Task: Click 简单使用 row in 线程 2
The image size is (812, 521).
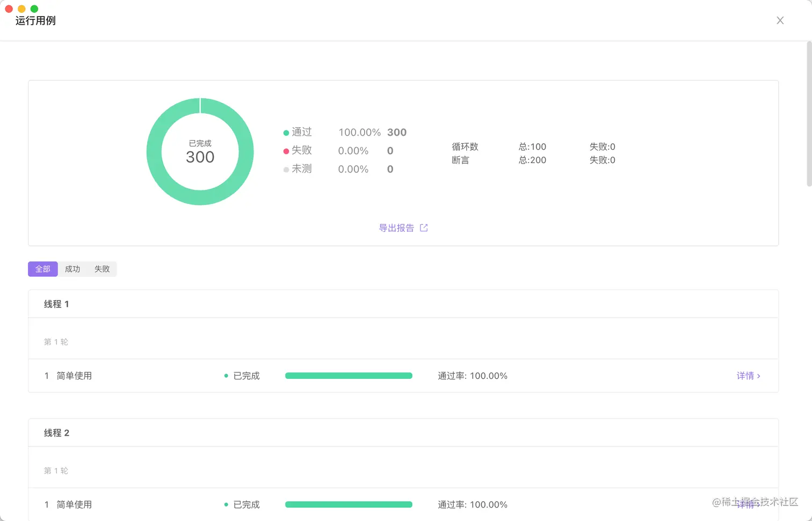Action: [x=403, y=504]
